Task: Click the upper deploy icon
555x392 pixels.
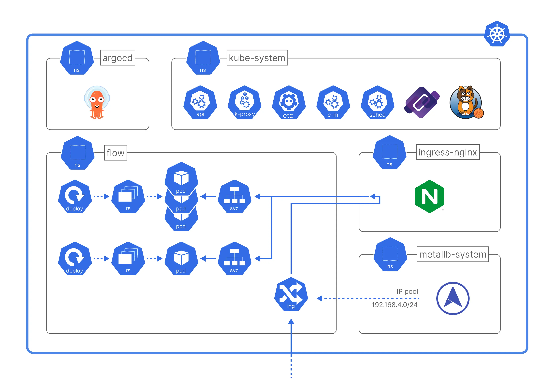Action: click(x=75, y=196)
